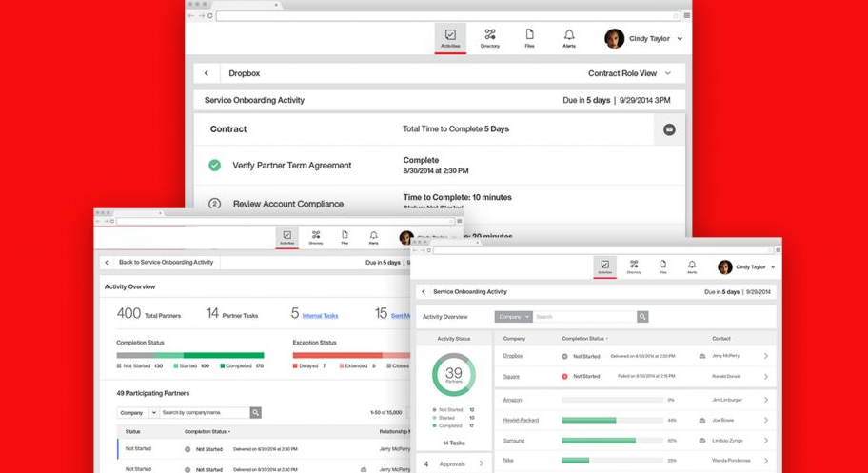Expand the Hewlett-Packard row chevron
Viewport: 868px width, 473px height.
[766, 421]
